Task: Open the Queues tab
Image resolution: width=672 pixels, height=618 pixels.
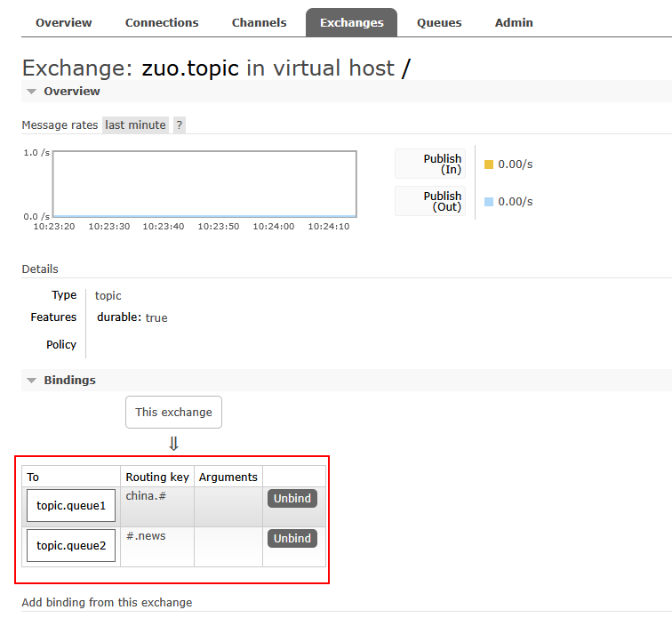Action: point(439,22)
